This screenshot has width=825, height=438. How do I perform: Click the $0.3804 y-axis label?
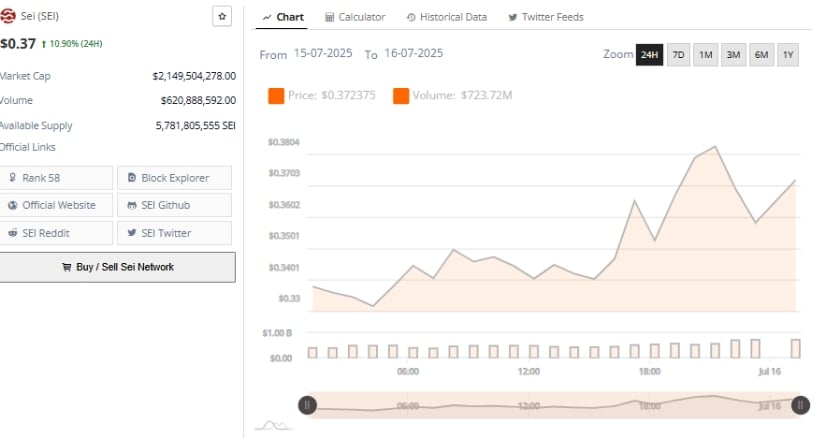pyautogui.click(x=284, y=142)
